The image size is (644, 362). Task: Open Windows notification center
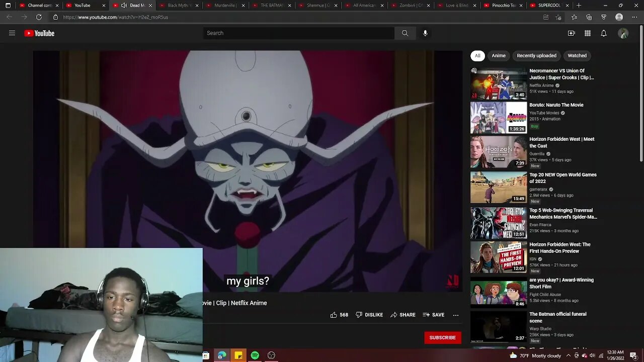coord(633,355)
